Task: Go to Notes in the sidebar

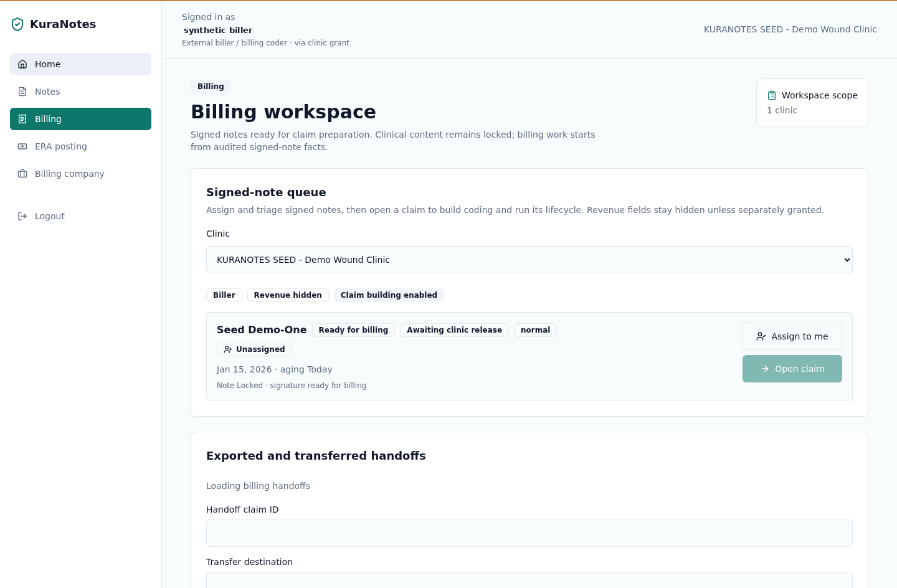Action: [x=80, y=92]
